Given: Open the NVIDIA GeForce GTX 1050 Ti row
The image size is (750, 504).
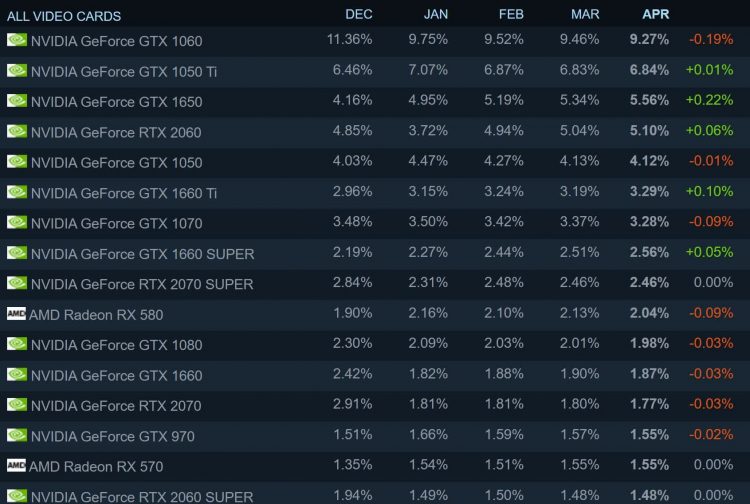Looking at the screenshot, I should tap(123, 71).
